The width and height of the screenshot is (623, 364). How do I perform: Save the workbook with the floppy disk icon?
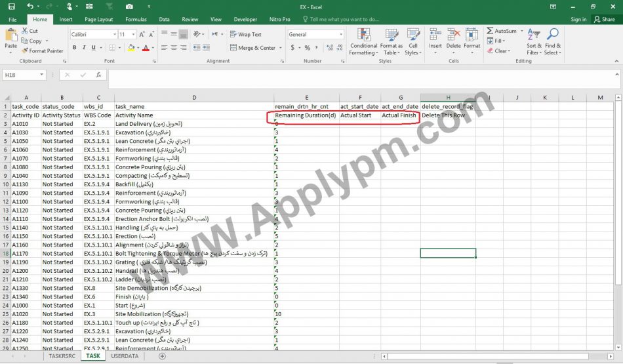(x=12, y=7)
